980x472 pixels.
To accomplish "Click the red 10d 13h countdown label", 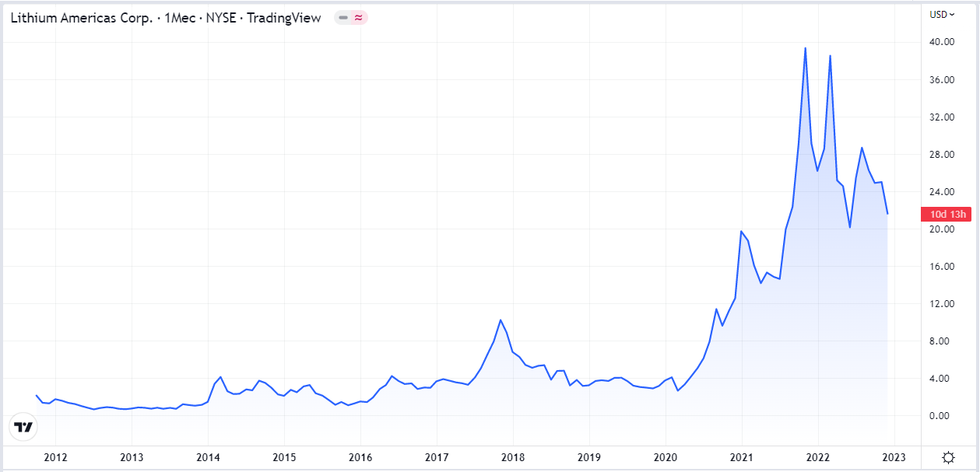I will [x=945, y=215].
